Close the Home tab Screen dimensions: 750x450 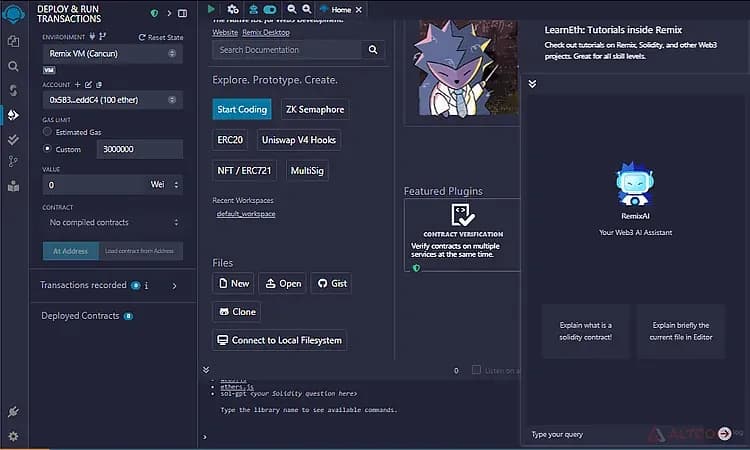click(359, 10)
